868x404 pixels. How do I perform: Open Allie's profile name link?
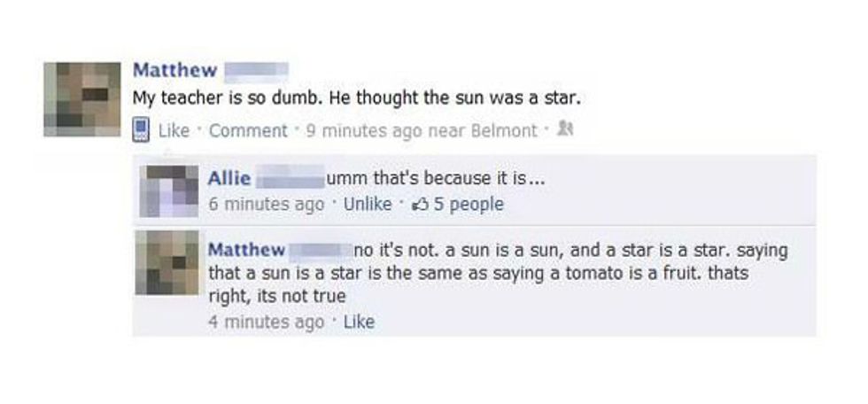[x=229, y=179]
